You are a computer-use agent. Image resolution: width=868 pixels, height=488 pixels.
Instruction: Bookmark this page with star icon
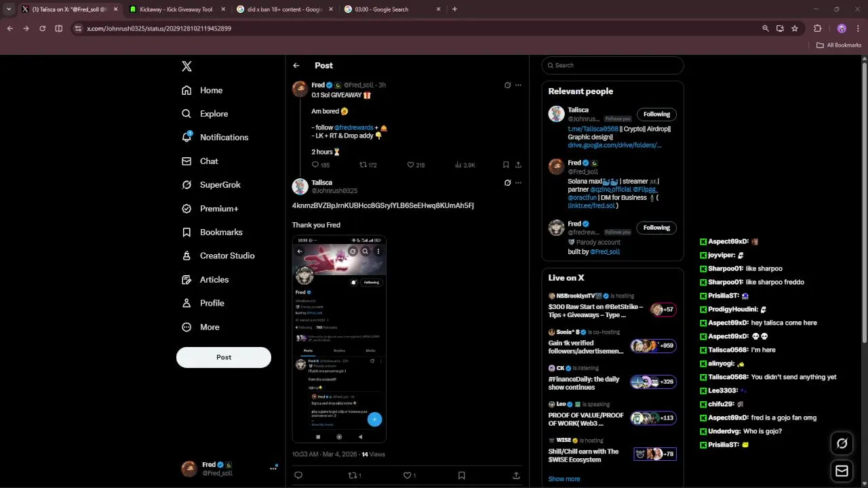point(795,28)
